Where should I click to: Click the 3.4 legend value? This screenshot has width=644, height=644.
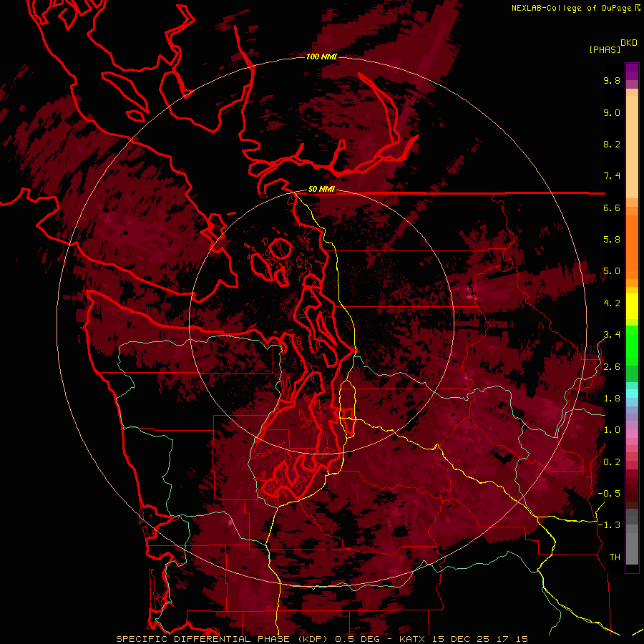[x=612, y=335]
